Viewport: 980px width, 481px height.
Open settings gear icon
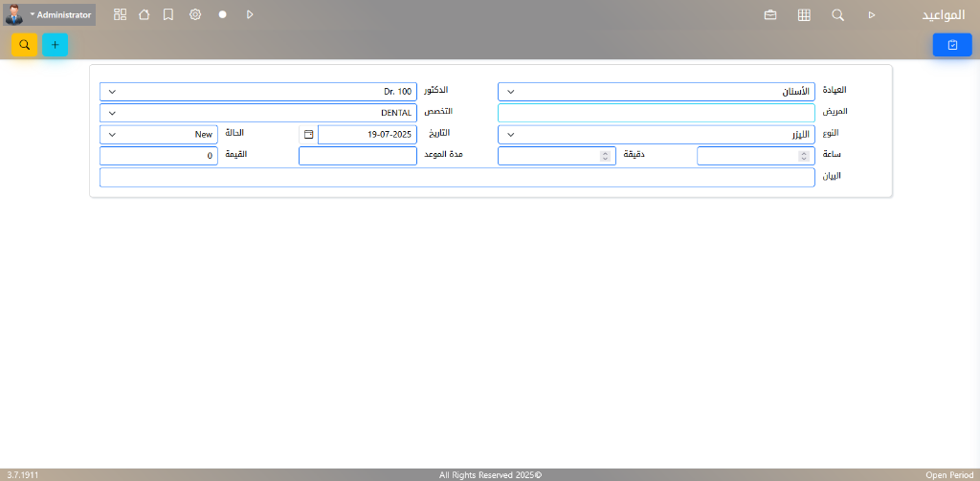[x=195, y=15]
